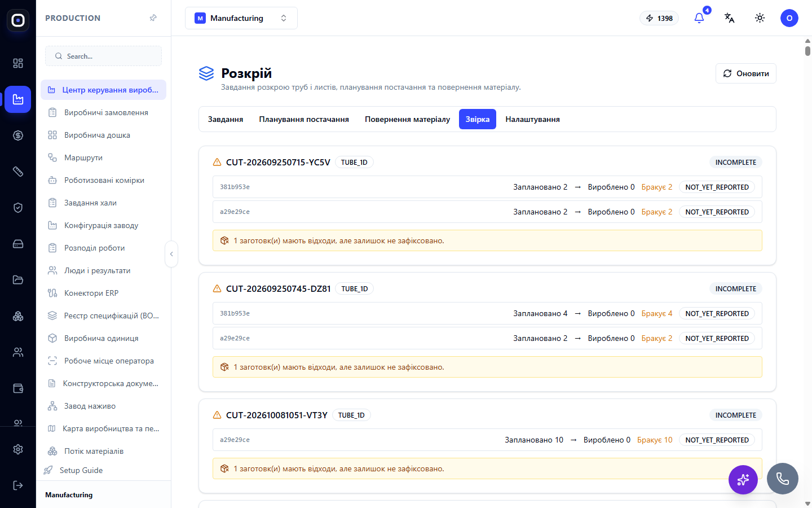This screenshot has height=508, width=812.
Task: Open the Setup Guide link
Action: (81, 470)
